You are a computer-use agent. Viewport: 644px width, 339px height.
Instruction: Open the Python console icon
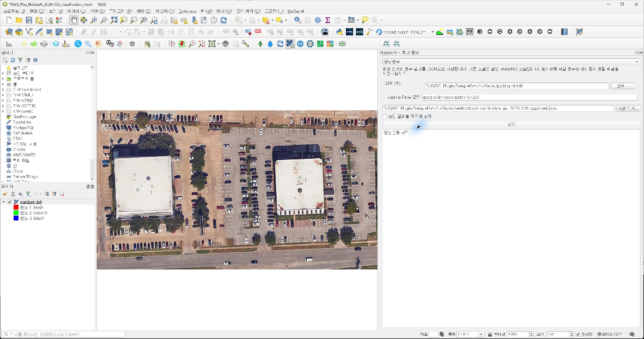click(339, 32)
